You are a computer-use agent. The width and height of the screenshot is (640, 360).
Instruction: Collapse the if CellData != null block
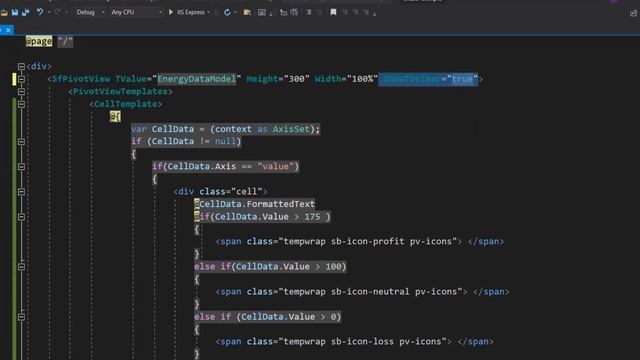21,142
